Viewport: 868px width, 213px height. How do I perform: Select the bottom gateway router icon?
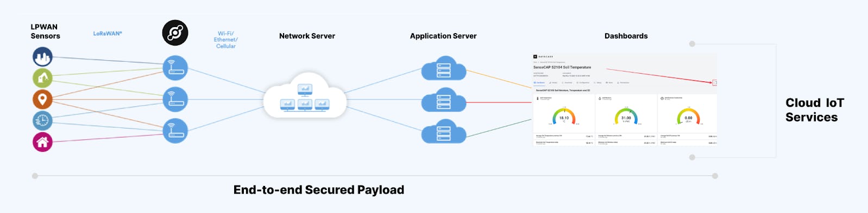(175, 131)
